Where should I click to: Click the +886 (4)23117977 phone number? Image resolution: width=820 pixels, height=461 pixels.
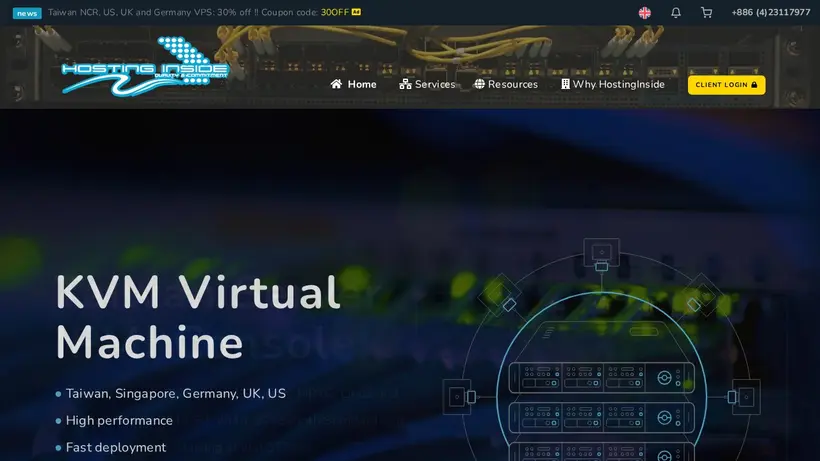(771, 13)
